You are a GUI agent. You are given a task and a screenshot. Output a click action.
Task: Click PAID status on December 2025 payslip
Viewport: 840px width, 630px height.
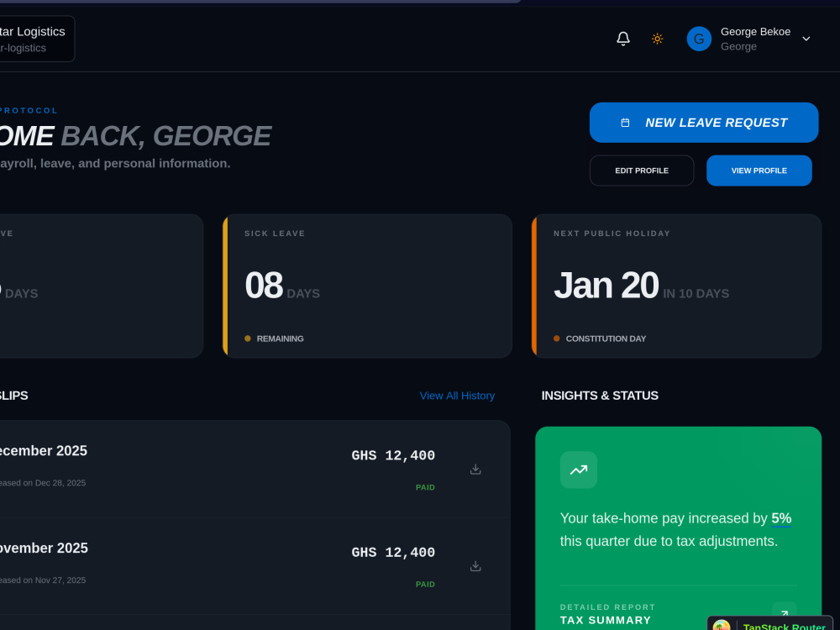click(x=425, y=487)
